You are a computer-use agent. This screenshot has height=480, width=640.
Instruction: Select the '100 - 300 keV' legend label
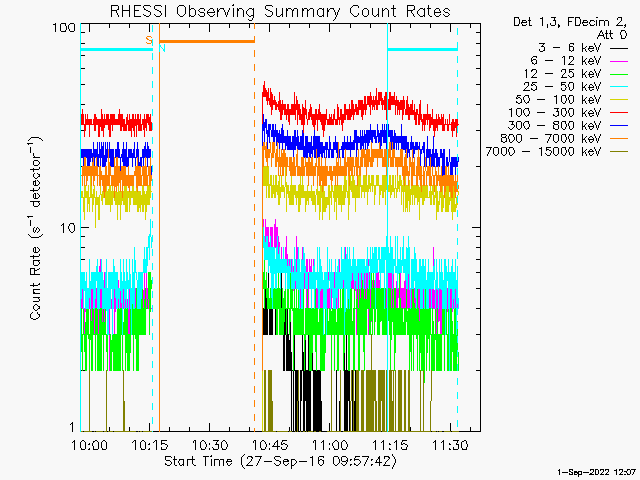555,113
